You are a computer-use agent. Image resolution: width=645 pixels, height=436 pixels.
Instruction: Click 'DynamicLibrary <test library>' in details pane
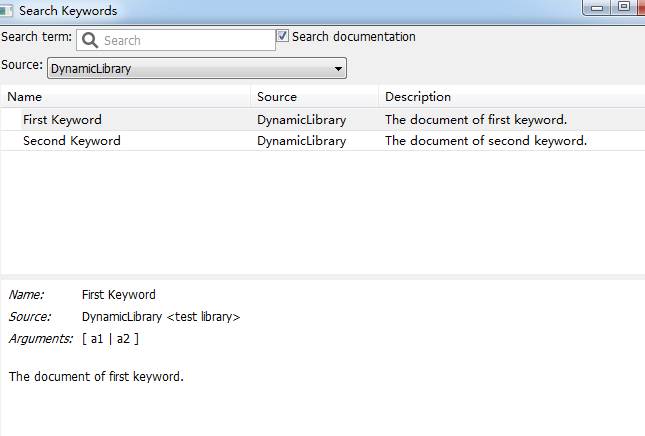click(161, 317)
